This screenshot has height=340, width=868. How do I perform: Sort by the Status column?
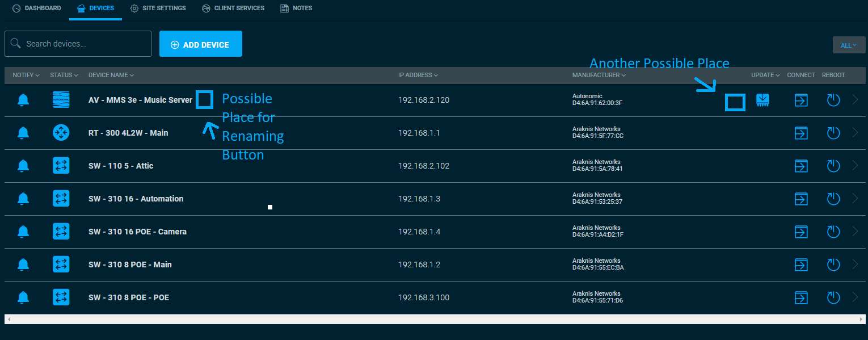(x=64, y=75)
